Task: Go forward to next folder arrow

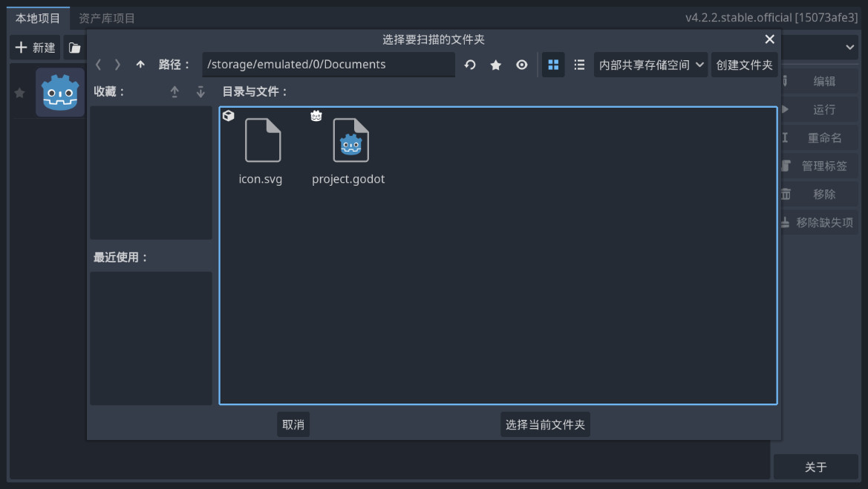Action: tap(117, 65)
